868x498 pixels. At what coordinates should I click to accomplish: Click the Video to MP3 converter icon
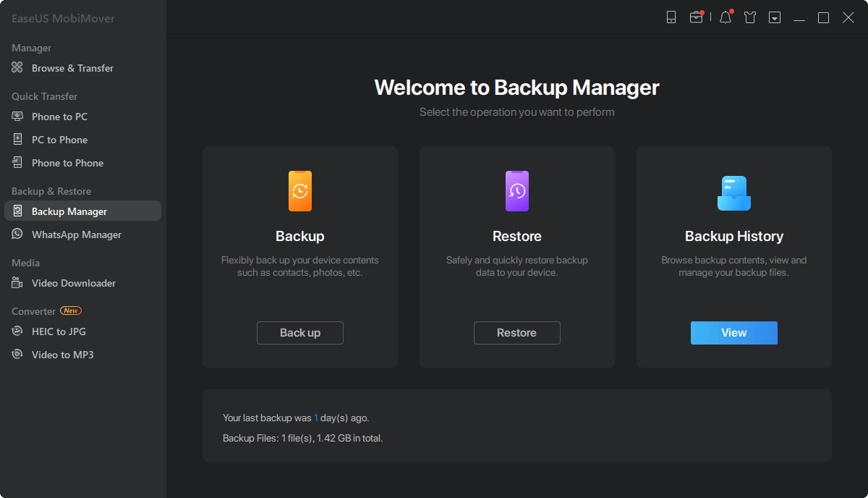pos(17,355)
